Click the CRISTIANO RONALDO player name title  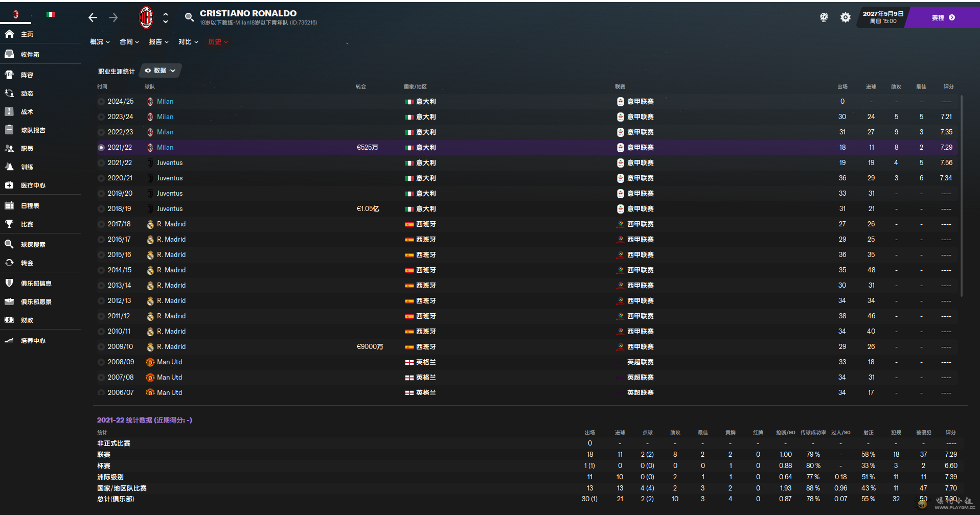[x=248, y=13]
